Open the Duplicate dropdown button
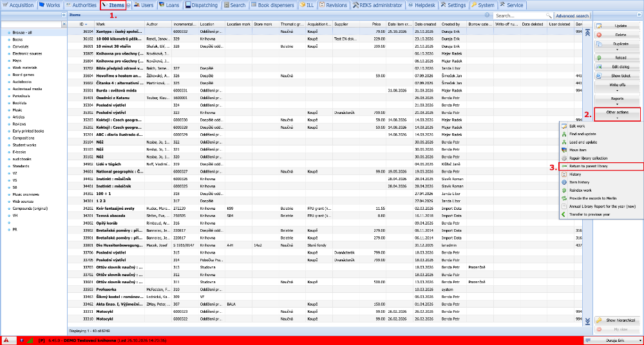The width and height of the screenshot is (644, 345). tap(618, 46)
